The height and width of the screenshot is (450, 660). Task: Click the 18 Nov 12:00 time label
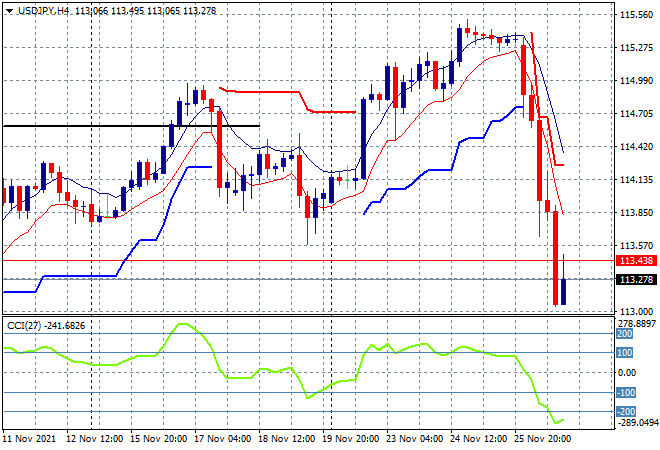coord(287,439)
